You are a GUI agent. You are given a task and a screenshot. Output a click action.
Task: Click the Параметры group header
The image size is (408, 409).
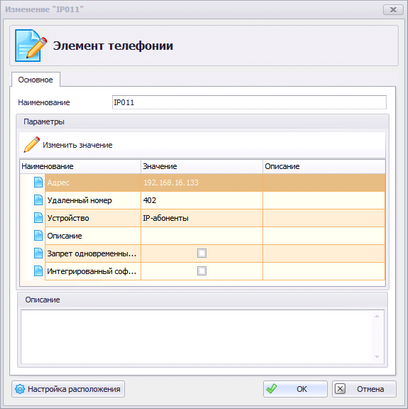point(203,122)
